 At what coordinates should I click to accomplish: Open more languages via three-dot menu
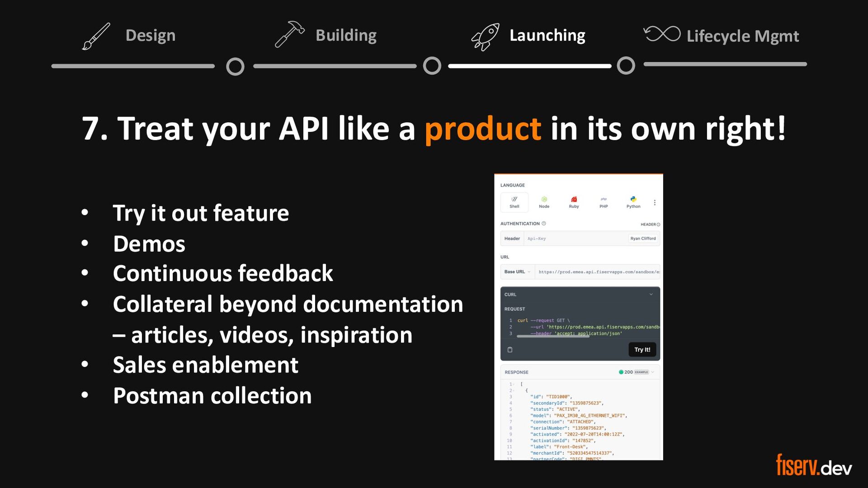pyautogui.click(x=655, y=202)
